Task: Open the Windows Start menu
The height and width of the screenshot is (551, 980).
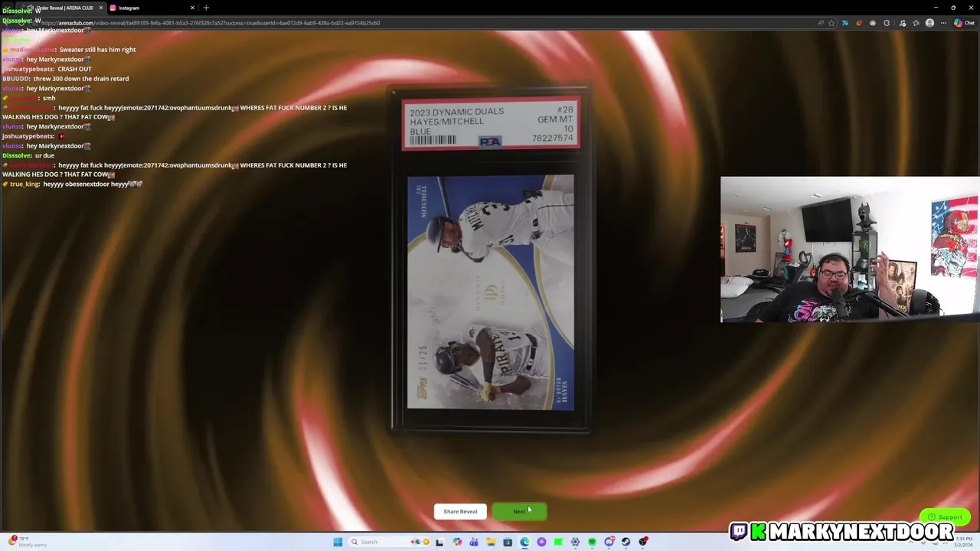Action: (338, 542)
